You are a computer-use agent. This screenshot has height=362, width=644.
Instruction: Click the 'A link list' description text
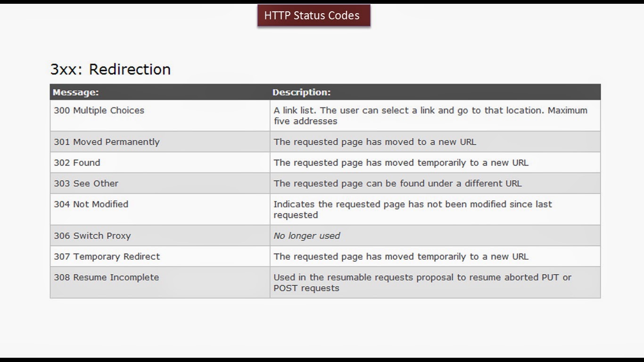430,115
